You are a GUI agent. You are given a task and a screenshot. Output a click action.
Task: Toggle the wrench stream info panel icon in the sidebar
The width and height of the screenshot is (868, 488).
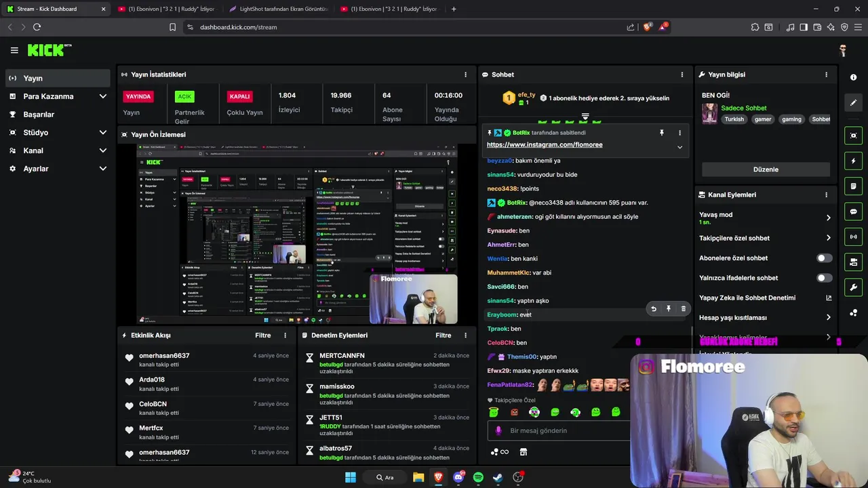(853, 287)
